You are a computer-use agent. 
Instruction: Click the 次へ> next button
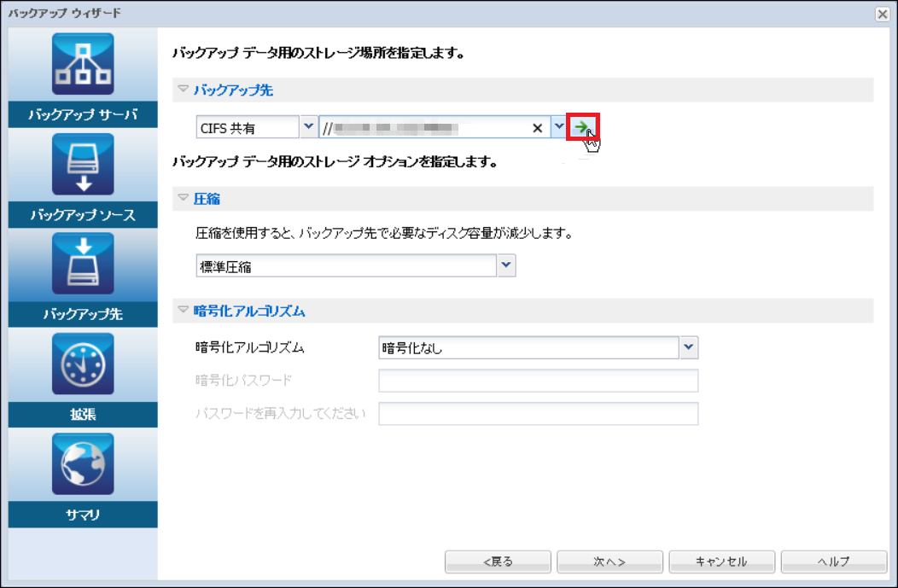tap(610, 562)
